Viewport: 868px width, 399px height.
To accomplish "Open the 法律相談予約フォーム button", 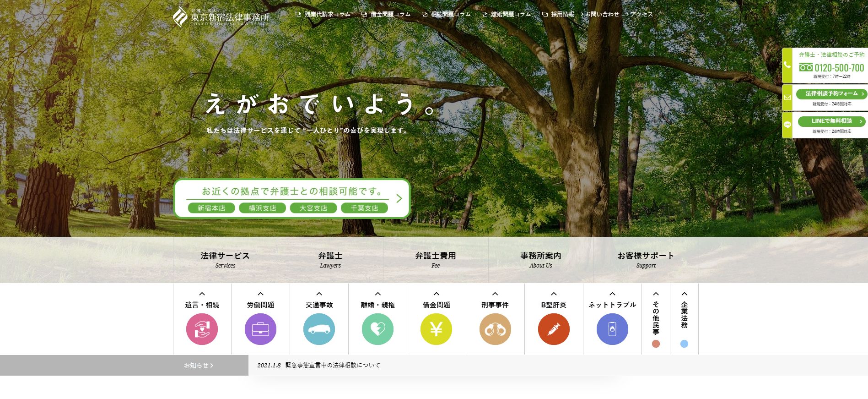I will click(x=831, y=93).
